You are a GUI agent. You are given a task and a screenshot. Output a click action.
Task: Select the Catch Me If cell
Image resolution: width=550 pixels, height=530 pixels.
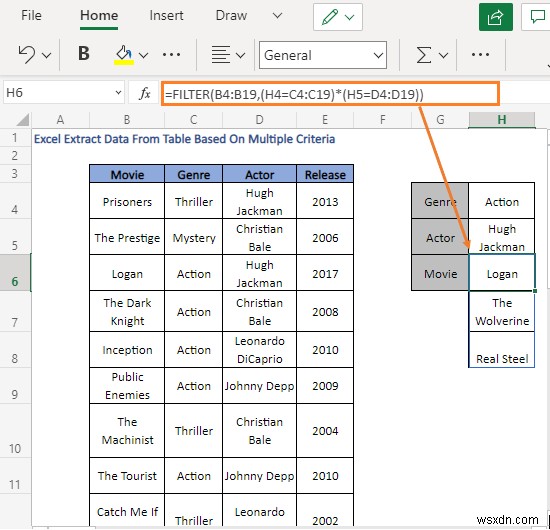[127, 510]
